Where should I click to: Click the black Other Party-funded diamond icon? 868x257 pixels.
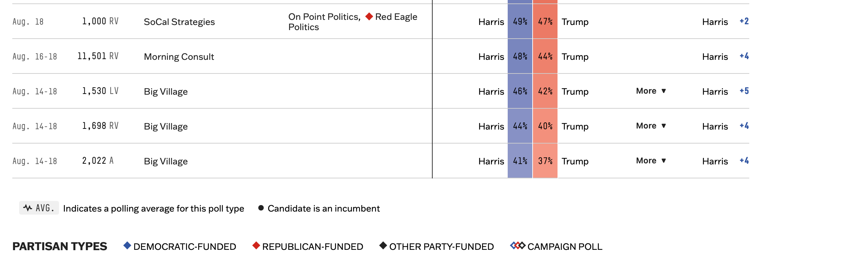click(383, 245)
